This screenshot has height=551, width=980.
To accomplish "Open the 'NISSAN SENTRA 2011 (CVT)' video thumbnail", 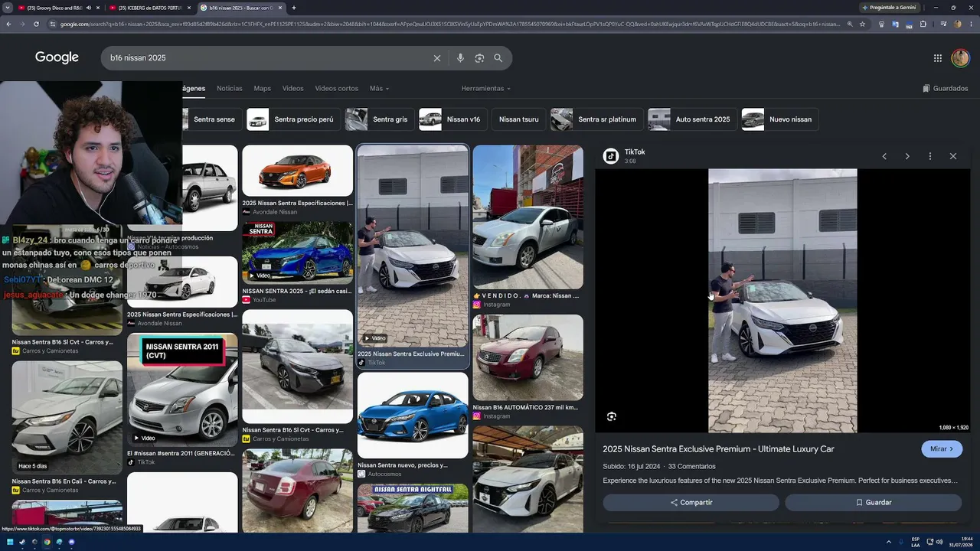I will (x=182, y=390).
